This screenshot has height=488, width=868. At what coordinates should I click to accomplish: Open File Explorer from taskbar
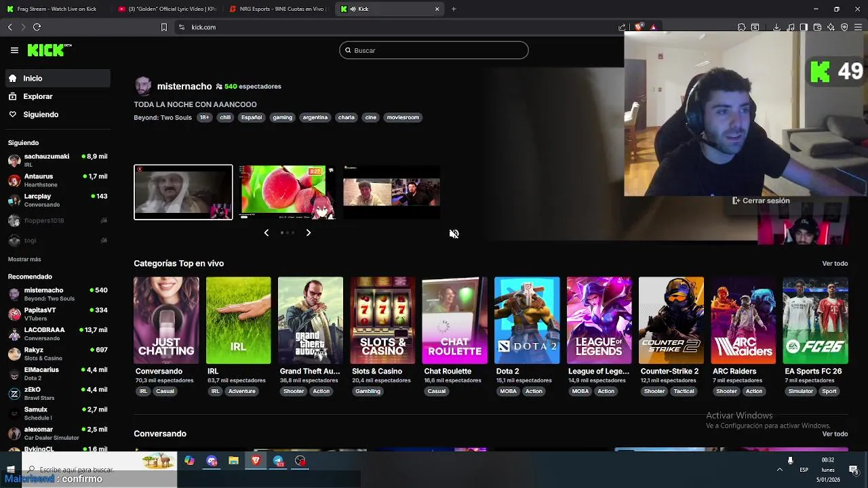[x=233, y=461]
